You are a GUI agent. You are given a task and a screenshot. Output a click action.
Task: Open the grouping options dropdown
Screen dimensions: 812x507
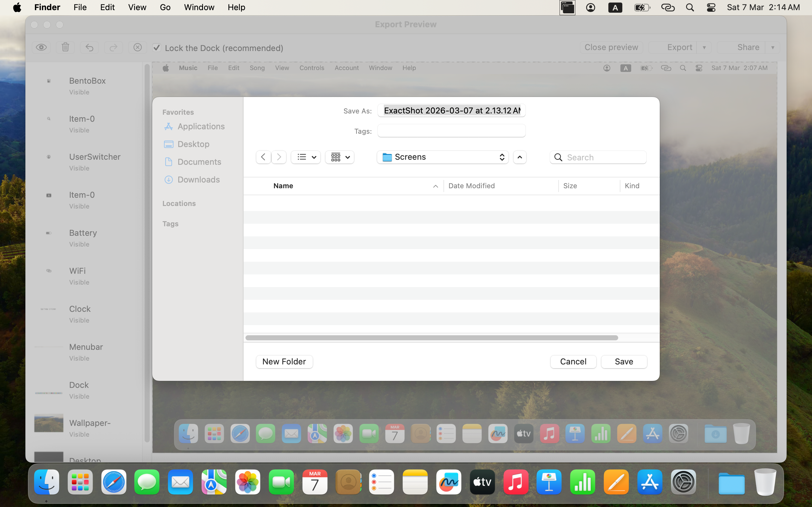[x=340, y=157]
